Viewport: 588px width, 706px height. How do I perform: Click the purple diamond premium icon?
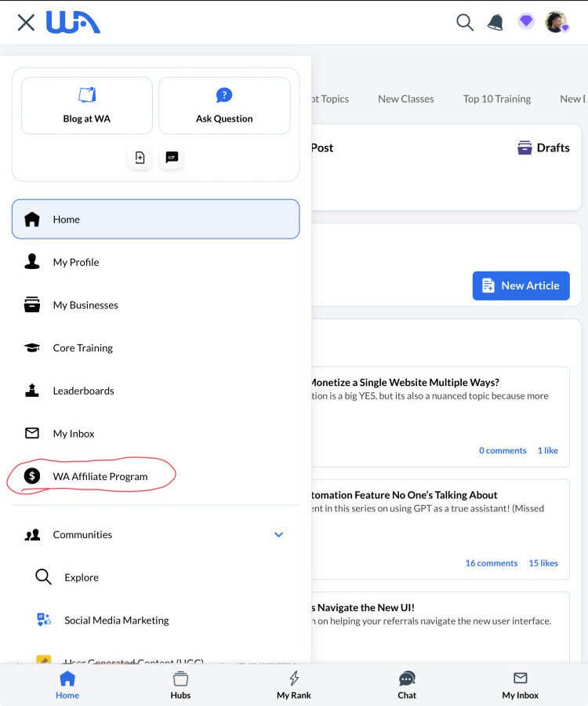pos(525,21)
